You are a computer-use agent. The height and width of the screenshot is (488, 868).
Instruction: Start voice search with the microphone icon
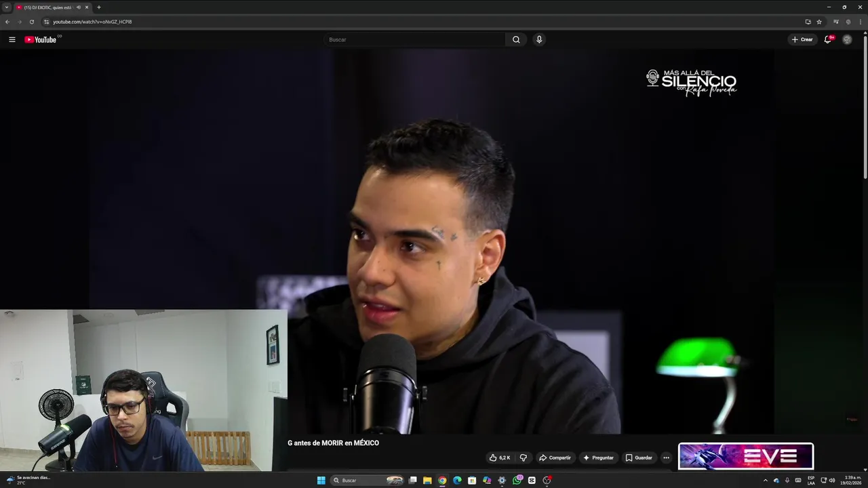[539, 39]
